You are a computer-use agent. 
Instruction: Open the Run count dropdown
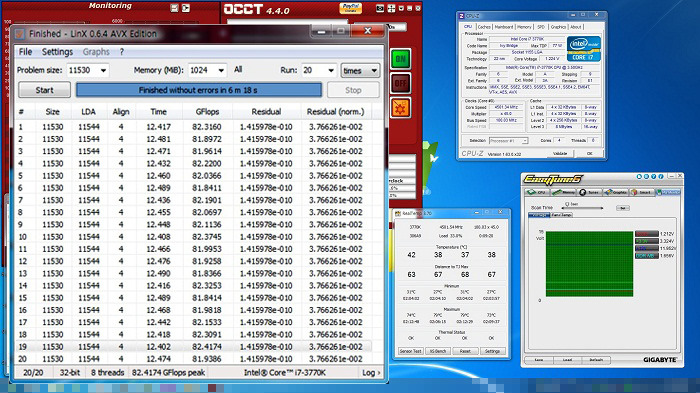pyautogui.click(x=331, y=70)
